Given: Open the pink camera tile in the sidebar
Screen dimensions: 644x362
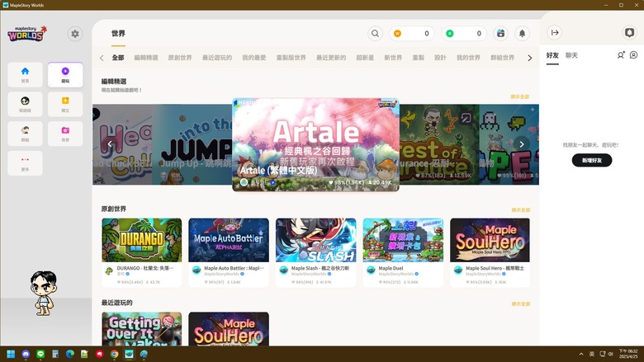Looking at the screenshot, I should [x=65, y=134].
